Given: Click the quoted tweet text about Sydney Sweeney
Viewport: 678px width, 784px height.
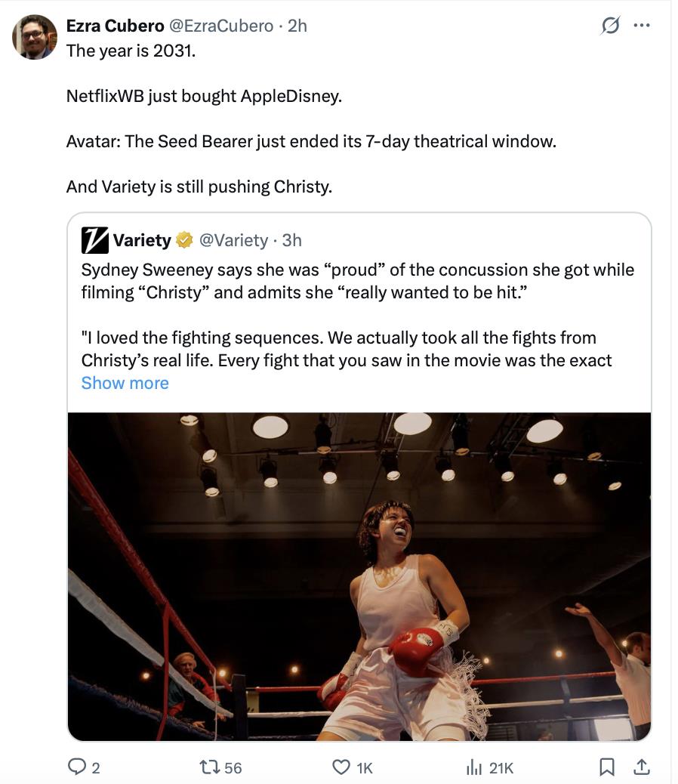Looking at the screenshot, I should [357, 280].
